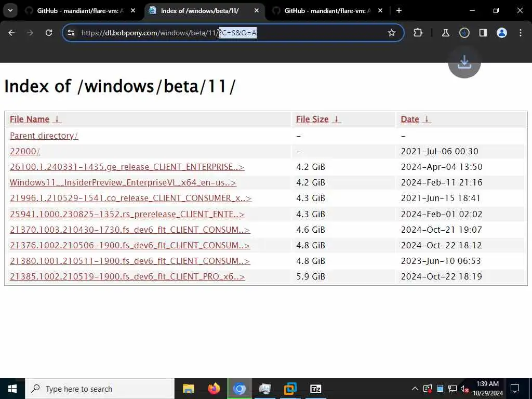
Task: Download 21996.1.210529-1541.co_release file
Action: [x=130, y=198]
